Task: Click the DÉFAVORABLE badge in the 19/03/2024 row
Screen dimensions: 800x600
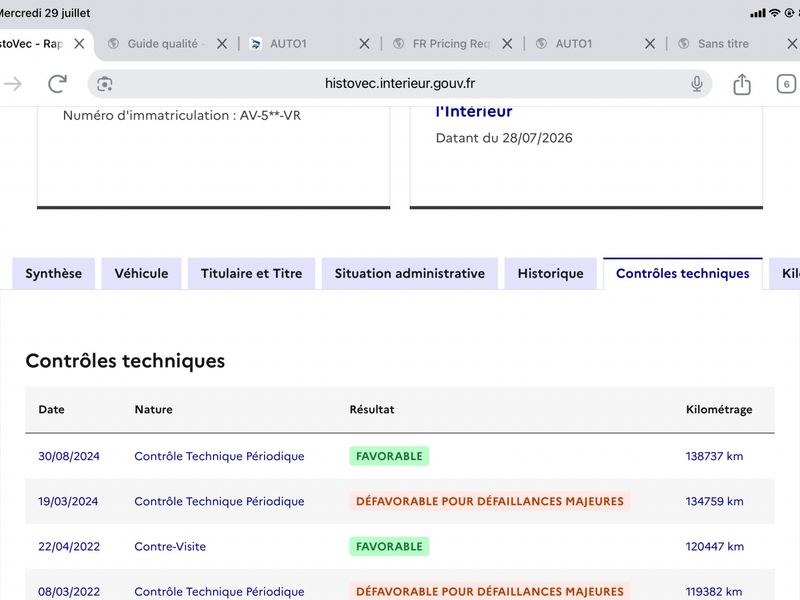Action: pos(490,501)
